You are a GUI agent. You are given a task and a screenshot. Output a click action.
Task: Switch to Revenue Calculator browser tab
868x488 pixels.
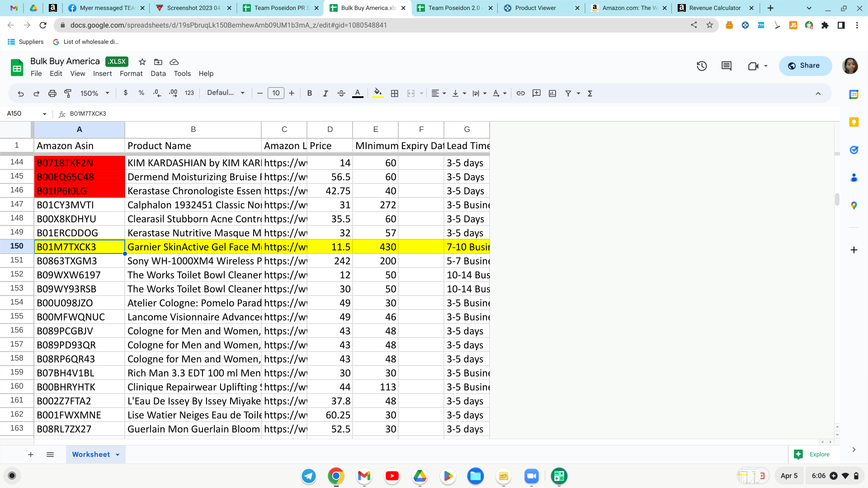[715, 8]
